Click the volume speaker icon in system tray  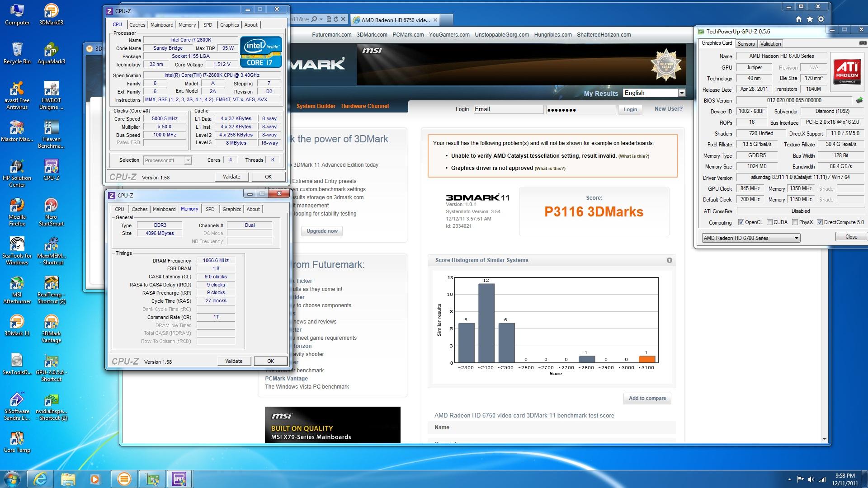tap(811, 479)
